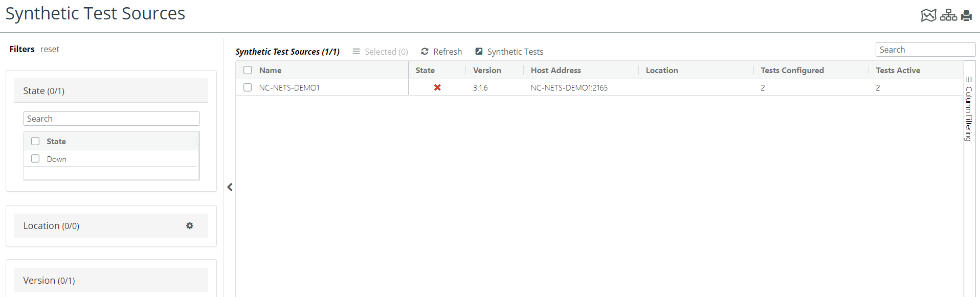Viewport: 980px width, 297px height.
Task: Click the table Search box at top right
Action: [925, 50]
